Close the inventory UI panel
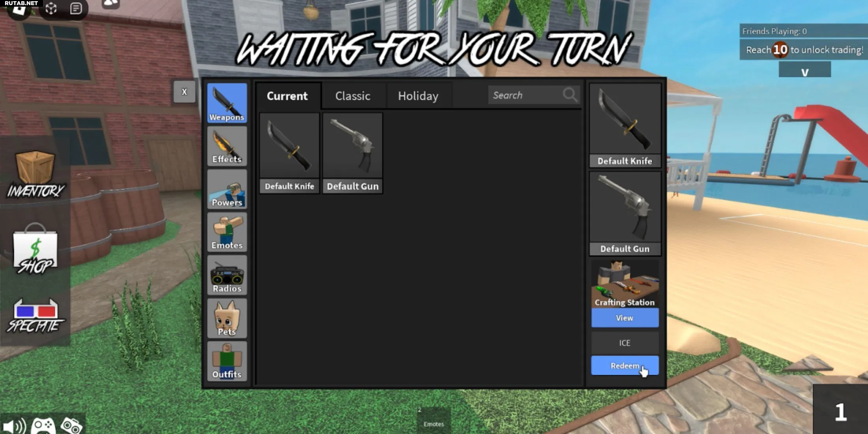Screen dimensions: 868x434 click(184, 92)
